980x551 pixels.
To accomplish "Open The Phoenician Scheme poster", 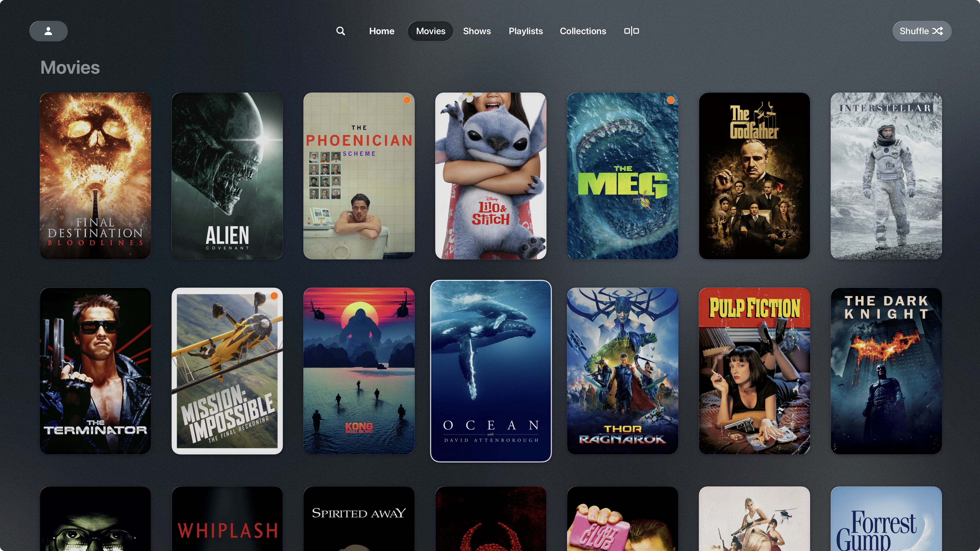I will 359,176.
